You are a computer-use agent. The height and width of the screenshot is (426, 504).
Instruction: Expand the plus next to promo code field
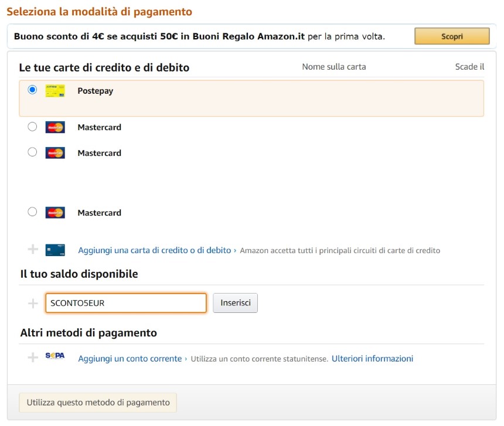click(x=33, y=304)
